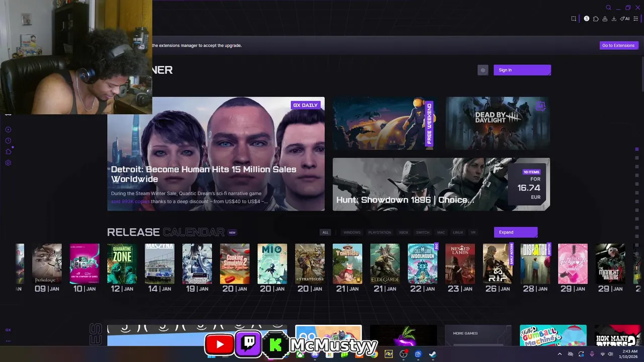Click the 'sold 993K copies' link text

click(130, 202)
